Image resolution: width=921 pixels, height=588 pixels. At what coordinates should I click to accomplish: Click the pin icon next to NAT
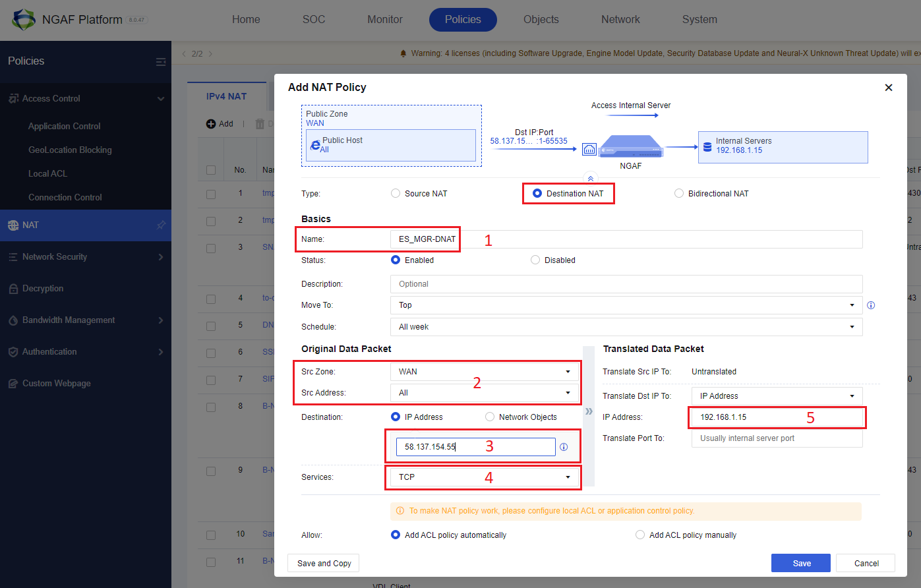click(161, 225)
